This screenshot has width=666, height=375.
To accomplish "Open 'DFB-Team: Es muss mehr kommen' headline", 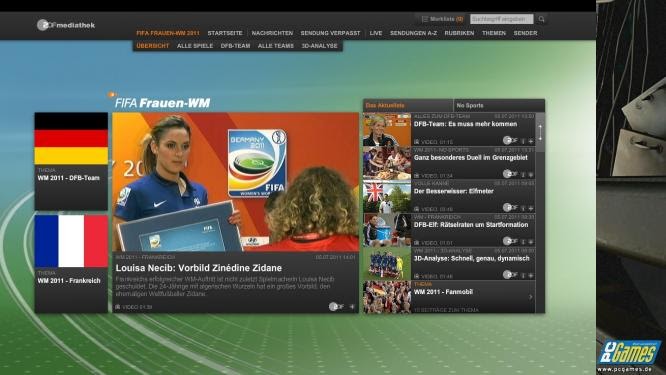I will pyautogui.click(x=466, y=124).
